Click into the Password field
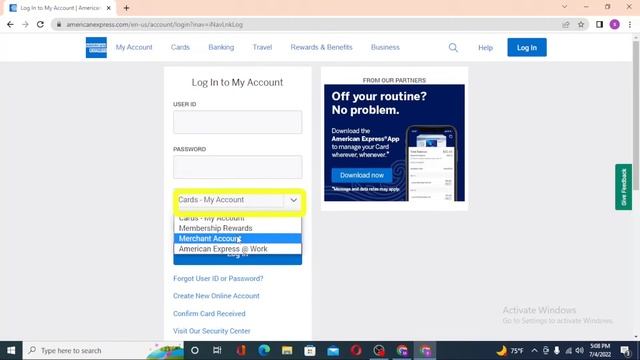640x360 pixels. [x=238, y=167]
